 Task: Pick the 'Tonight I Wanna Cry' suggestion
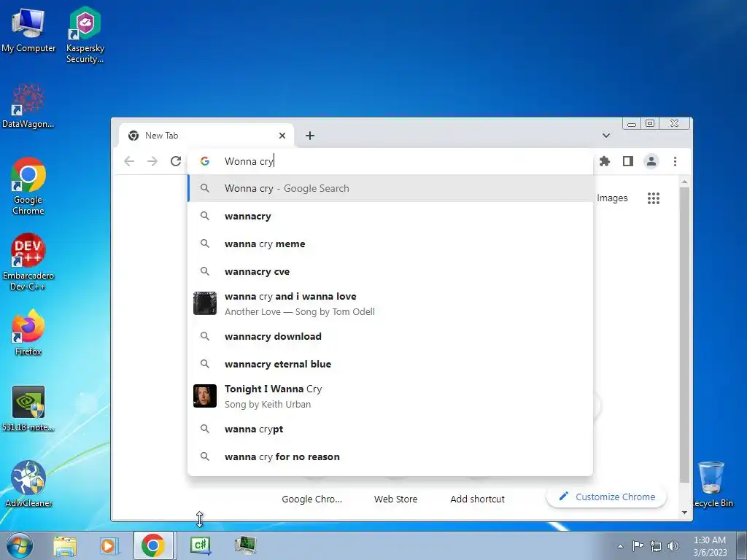[x=391, y=396]
